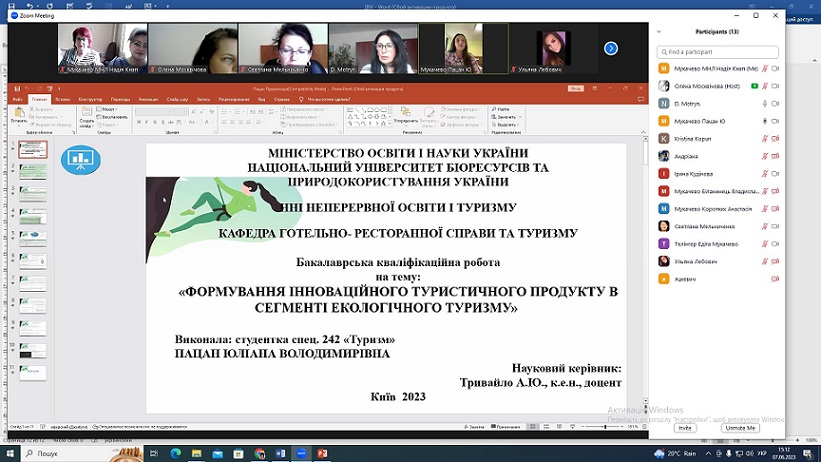The image size is (821, 462).
Task: Open the comments pane icon in ribbon corner
Action: pyautogui.click(x=640, y=99)
